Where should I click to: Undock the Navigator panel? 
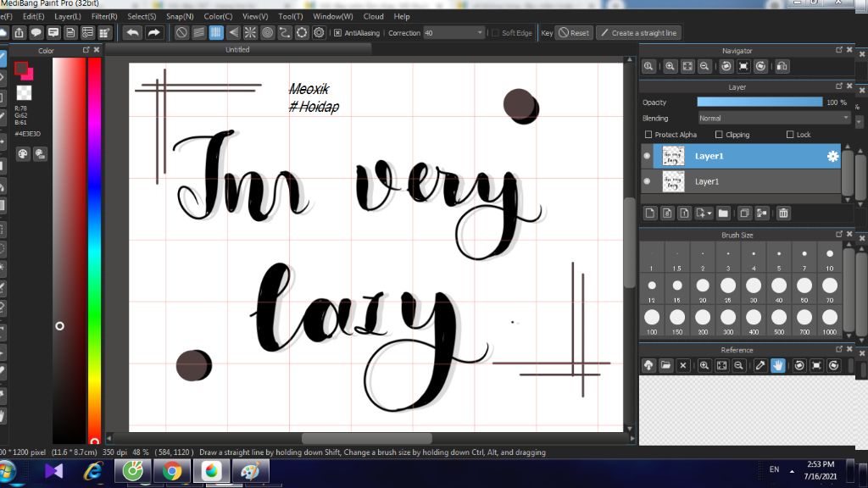click(839, 50)
